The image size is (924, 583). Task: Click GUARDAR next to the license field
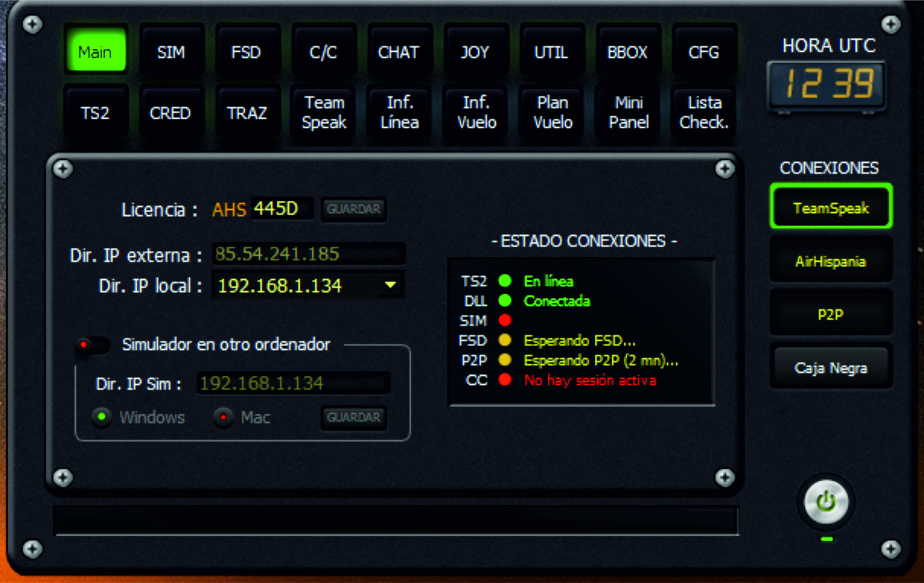click(354, 209)
